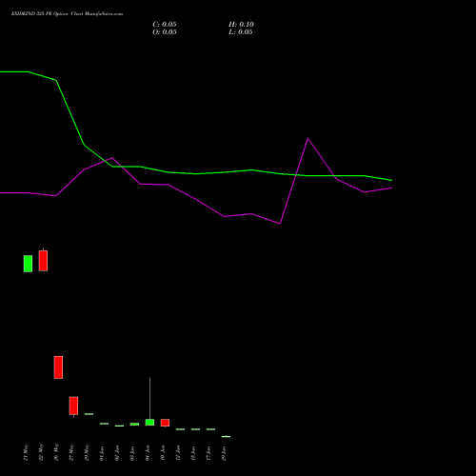Click the purple line's highest peak
The width and height of the screenshot is (476, 476).
click(x=307, y=138)
